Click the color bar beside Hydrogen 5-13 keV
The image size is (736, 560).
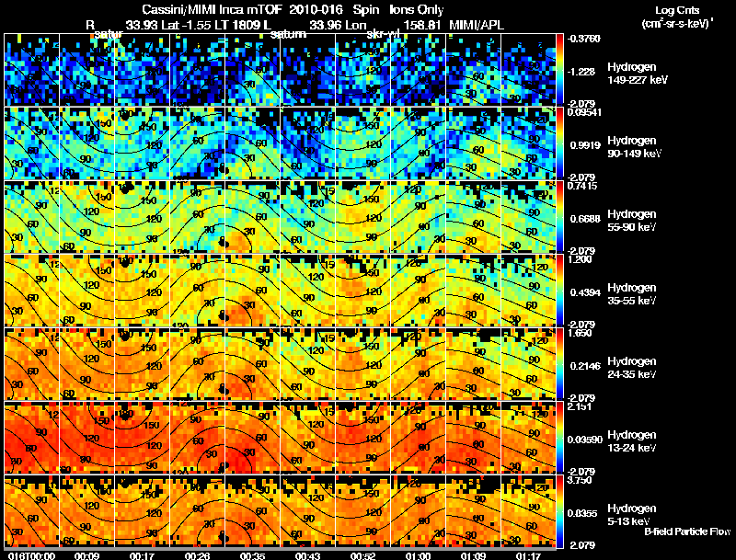[x=559, y=511]
